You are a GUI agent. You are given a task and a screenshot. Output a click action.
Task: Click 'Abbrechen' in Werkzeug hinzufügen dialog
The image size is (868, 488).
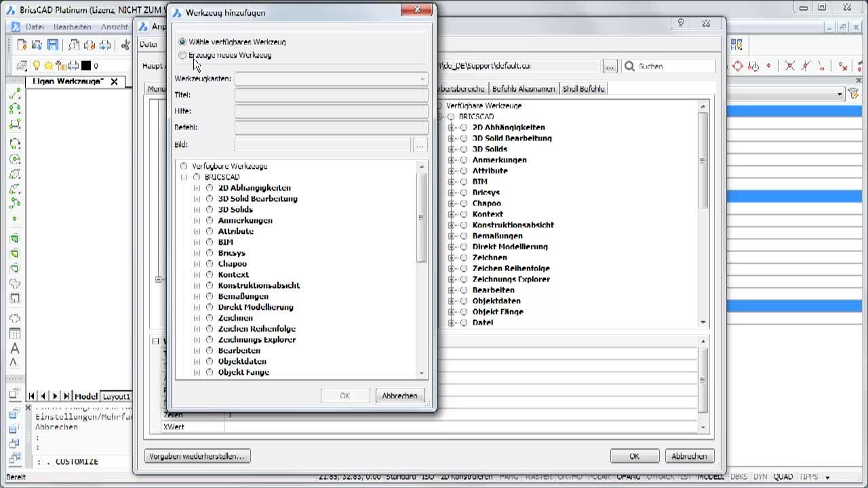click(399, 396)
